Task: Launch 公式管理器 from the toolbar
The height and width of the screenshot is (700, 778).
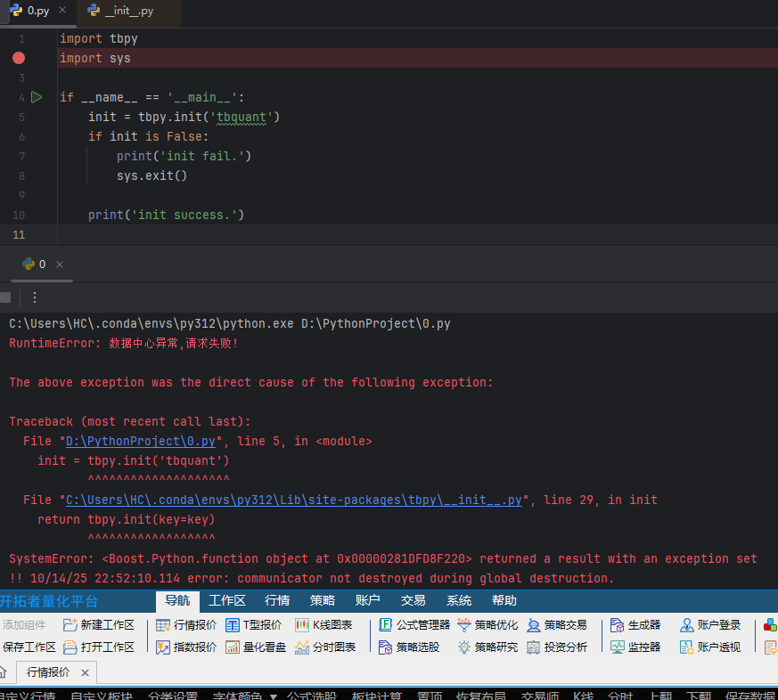Action: point(386,625)
